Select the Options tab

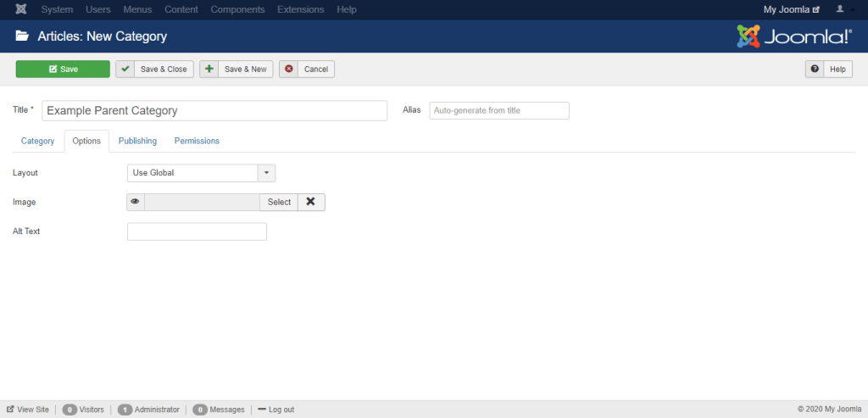(87, 141)
